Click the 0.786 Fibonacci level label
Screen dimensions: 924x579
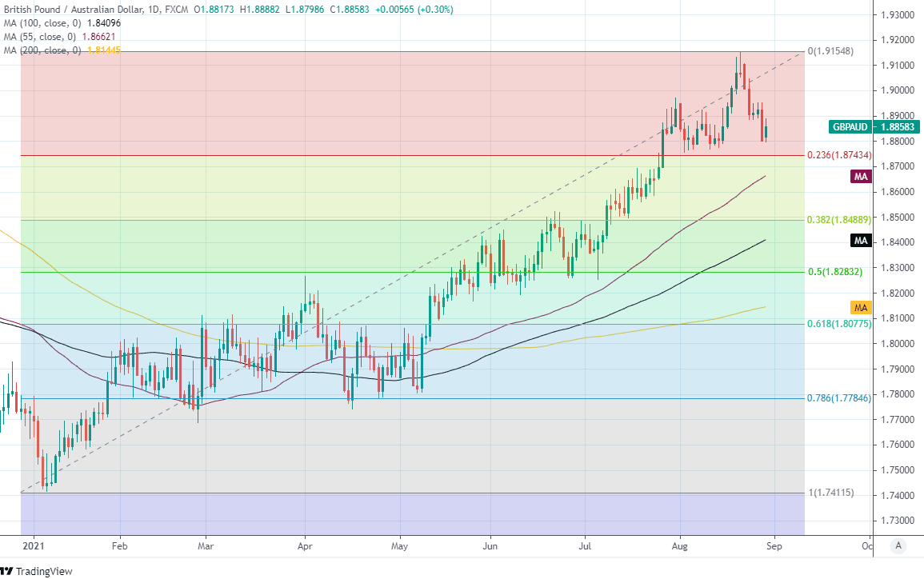839,398
